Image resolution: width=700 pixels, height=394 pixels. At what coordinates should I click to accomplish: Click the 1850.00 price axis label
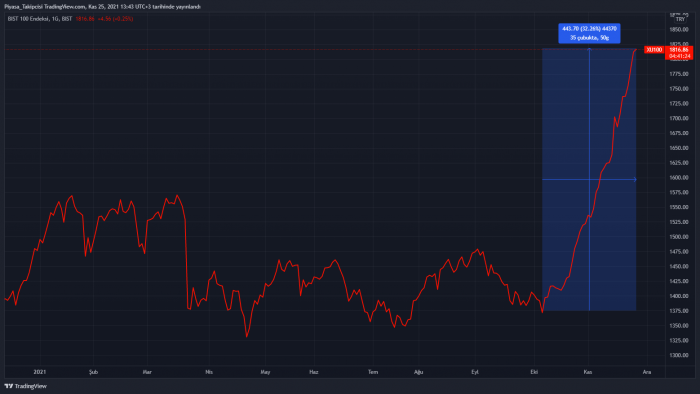679,29
